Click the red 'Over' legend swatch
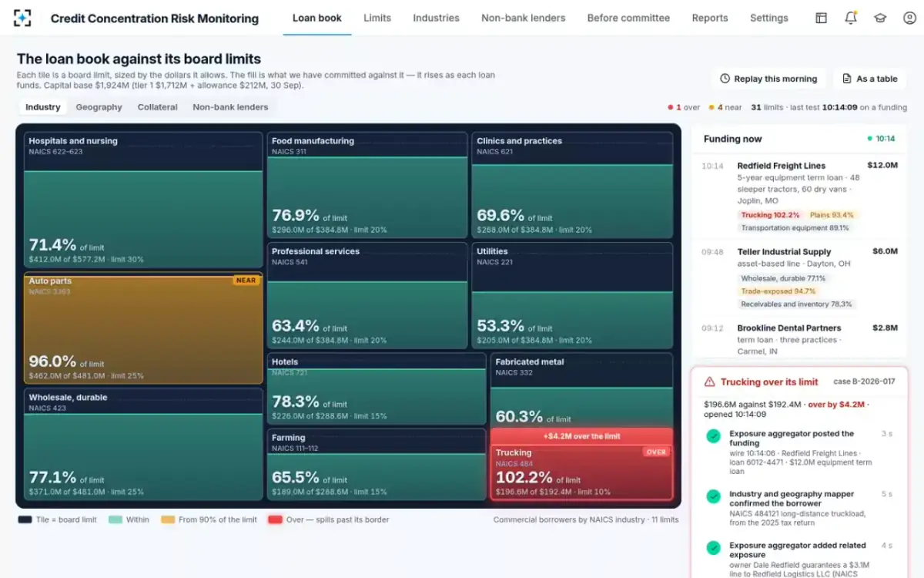 [275, 519]
